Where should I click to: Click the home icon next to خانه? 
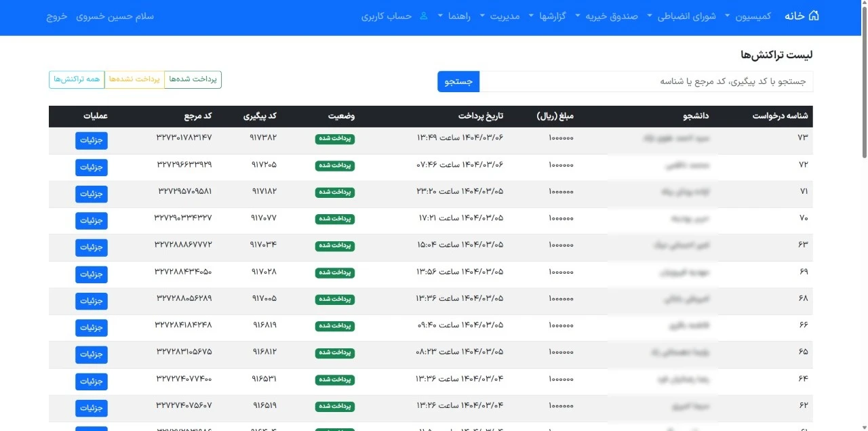click(814, 16)
